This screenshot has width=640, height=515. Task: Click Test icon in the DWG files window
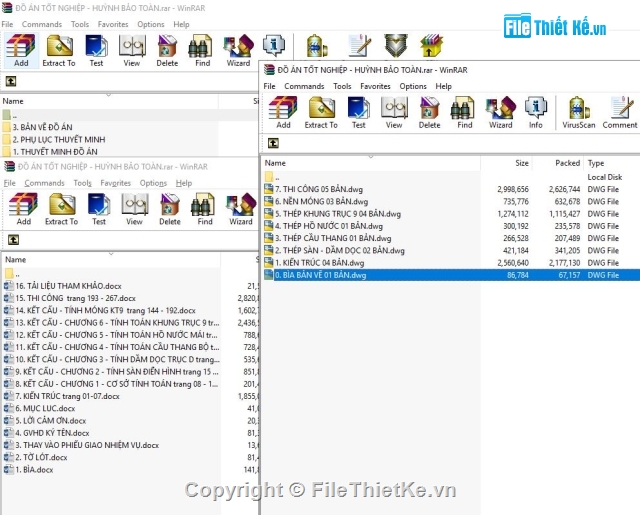(x=358, y=113)
